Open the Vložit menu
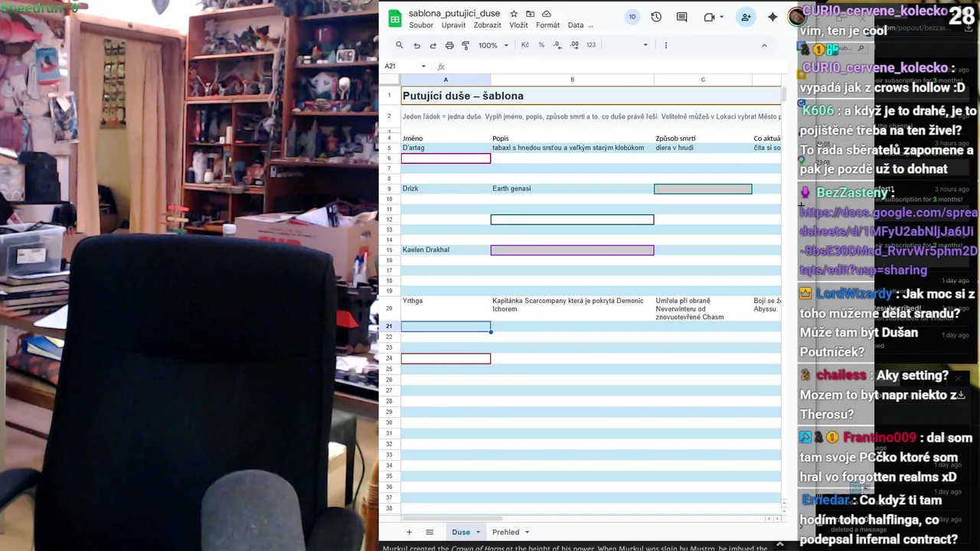The image size is (980, 551). (x=518, y=25)
